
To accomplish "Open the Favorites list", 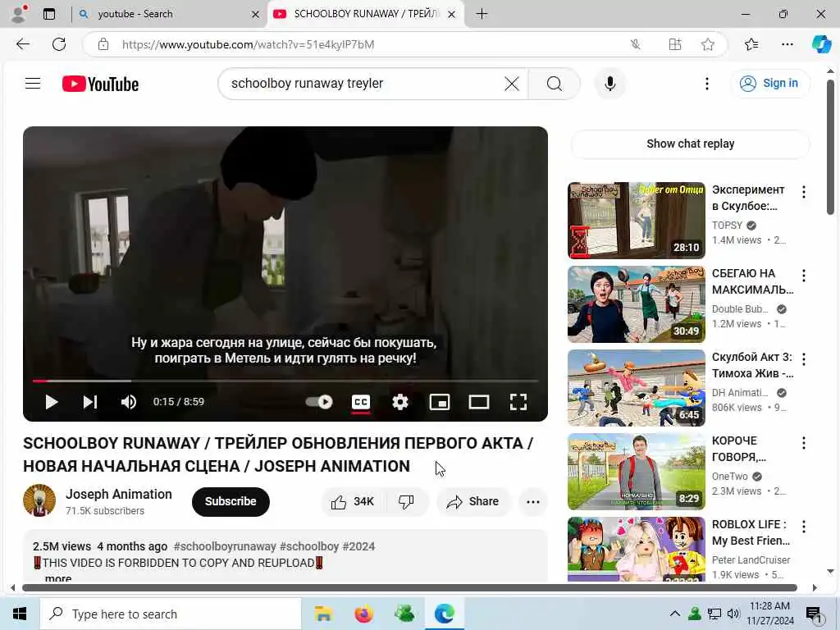I will pyautogui.click(x=751, y=44).
